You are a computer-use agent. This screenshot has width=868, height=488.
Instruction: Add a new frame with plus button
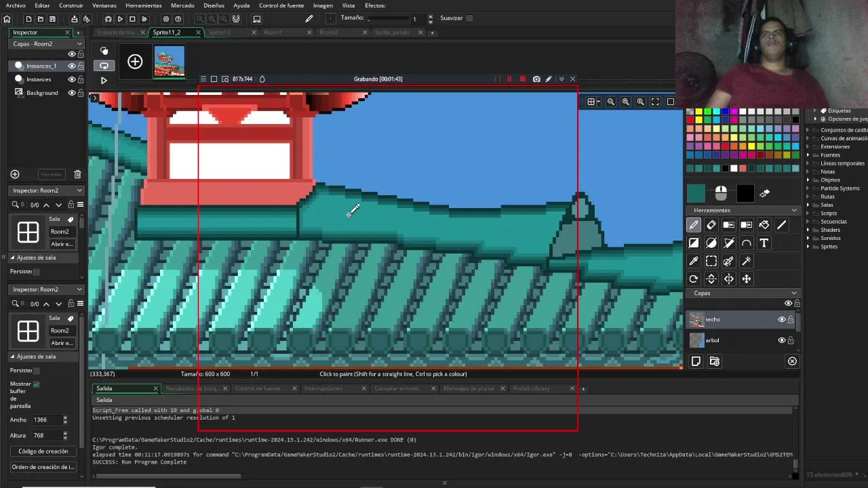(135, 62)
